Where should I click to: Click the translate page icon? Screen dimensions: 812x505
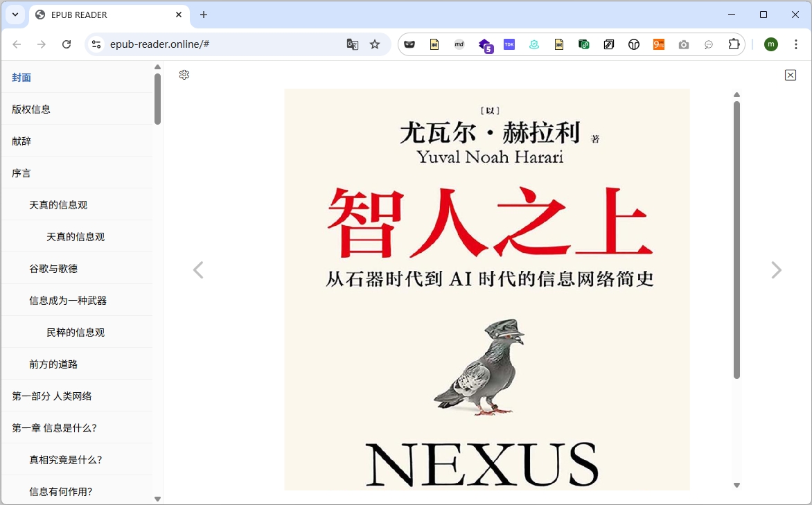point(352,44)
